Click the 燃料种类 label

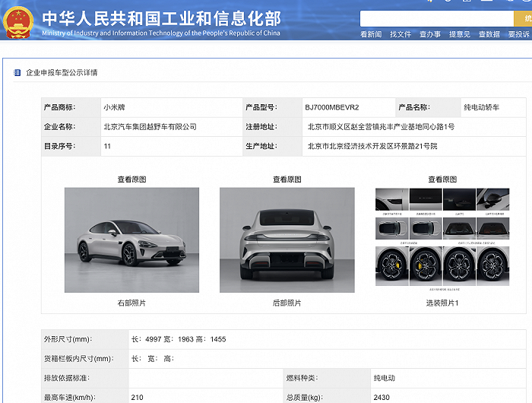click(302, 378)
